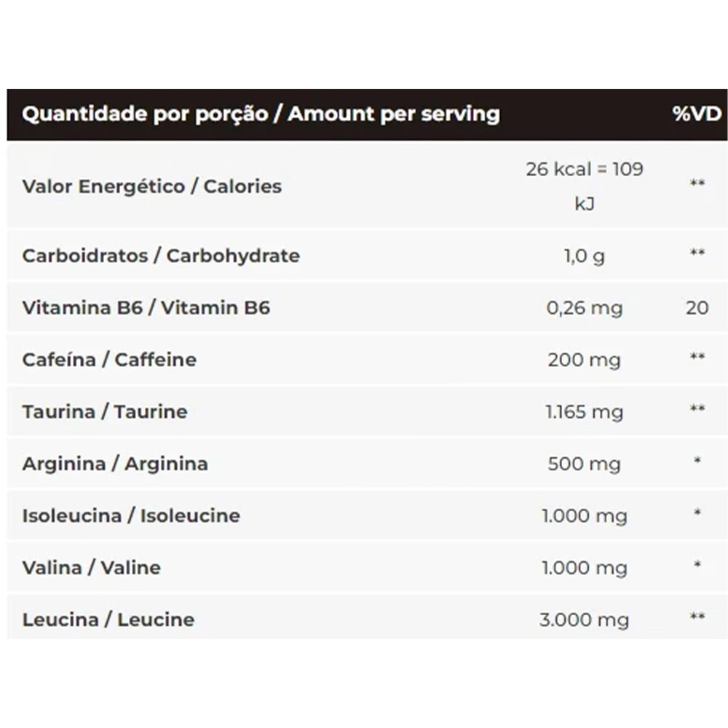Screen dimensions: 728x728
Task: Click the 0,26 mg vitamin B6 amount
Action: [585, 308]
